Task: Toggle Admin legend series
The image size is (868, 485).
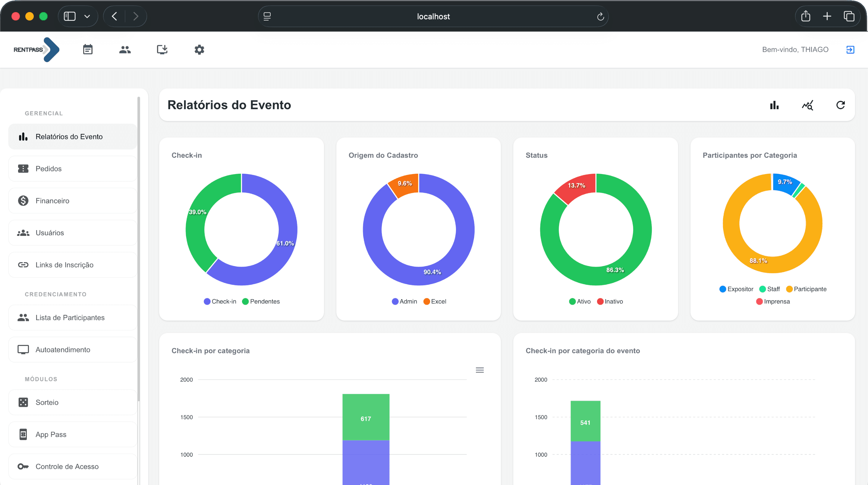Action: tap(404, 301)
